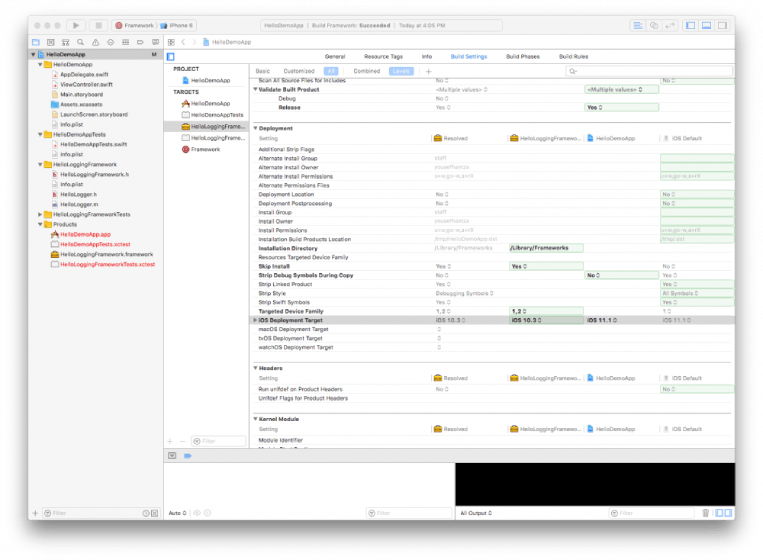The width and height of the screenshot is (763, 560).
Task: Collapse the Deployment section
Action: (255, 128)
